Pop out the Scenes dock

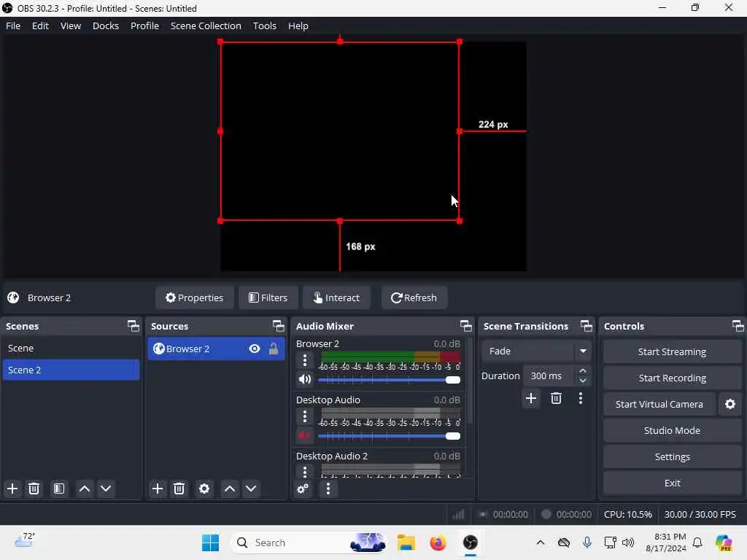[x=133, y=326]
